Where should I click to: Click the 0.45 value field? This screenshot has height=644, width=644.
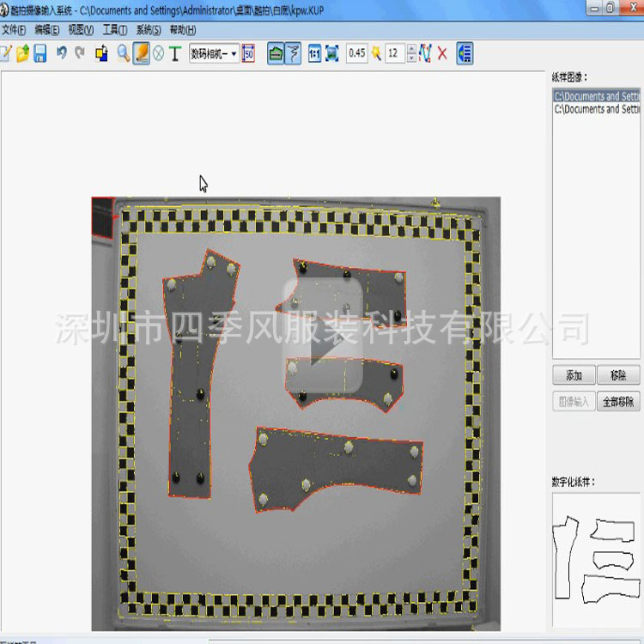[x=357, y=53]
